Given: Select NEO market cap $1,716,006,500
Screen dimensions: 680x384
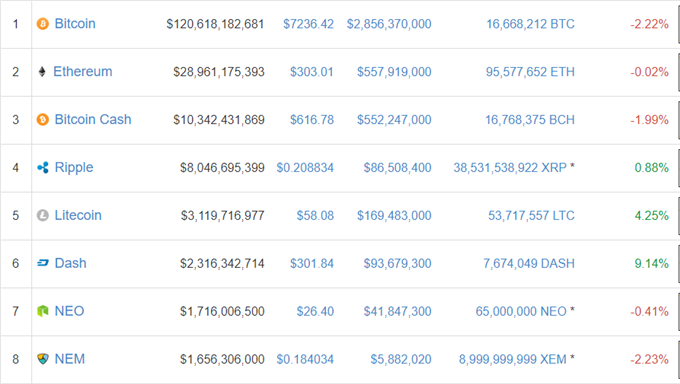Looking at the screenshot, I should click(x=222, y=312).
